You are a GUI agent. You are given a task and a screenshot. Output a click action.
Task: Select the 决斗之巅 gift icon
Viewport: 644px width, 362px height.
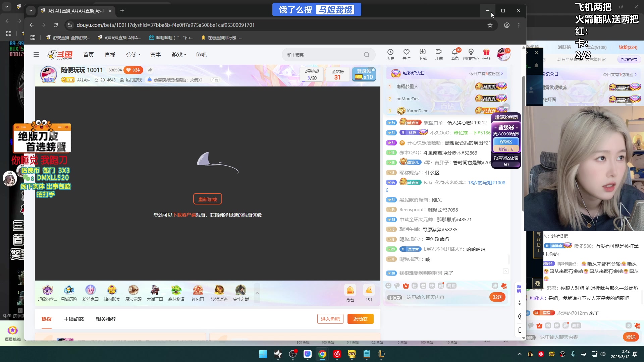click(241, 293)
